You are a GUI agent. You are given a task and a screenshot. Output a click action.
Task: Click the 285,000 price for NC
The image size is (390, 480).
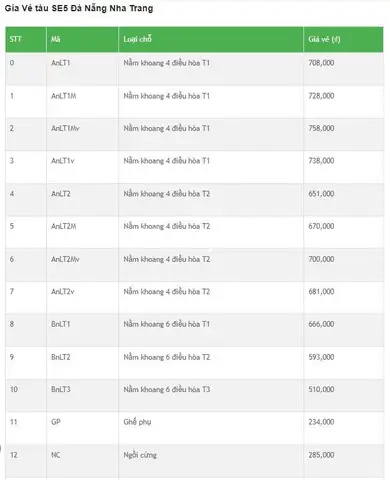tap(321, 455)
